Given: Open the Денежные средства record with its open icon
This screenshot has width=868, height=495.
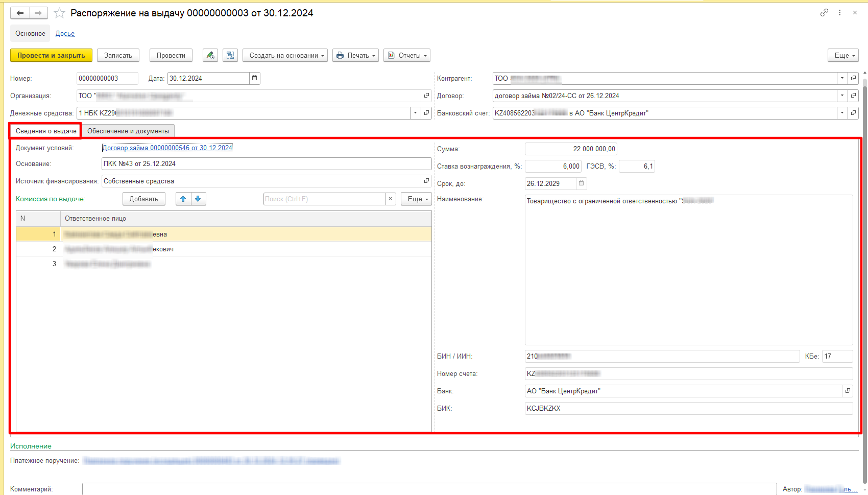Looking at the screenshot, I should coord(426,113).
